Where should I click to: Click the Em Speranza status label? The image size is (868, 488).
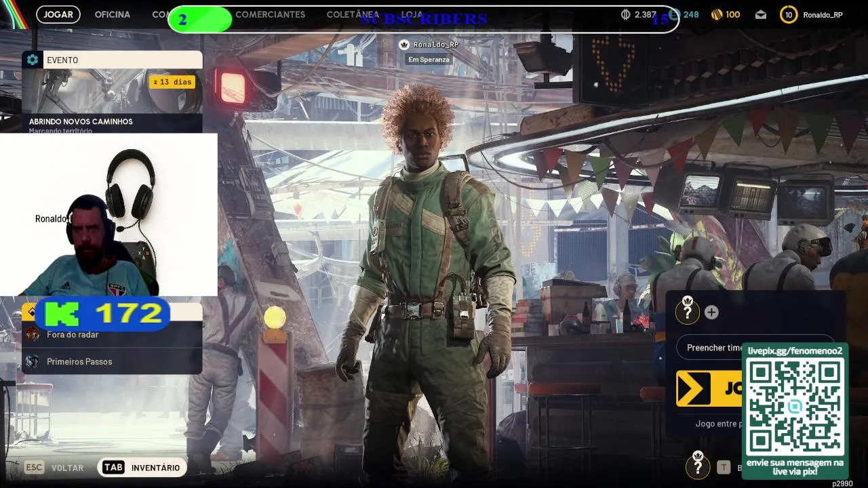point(429,60)
